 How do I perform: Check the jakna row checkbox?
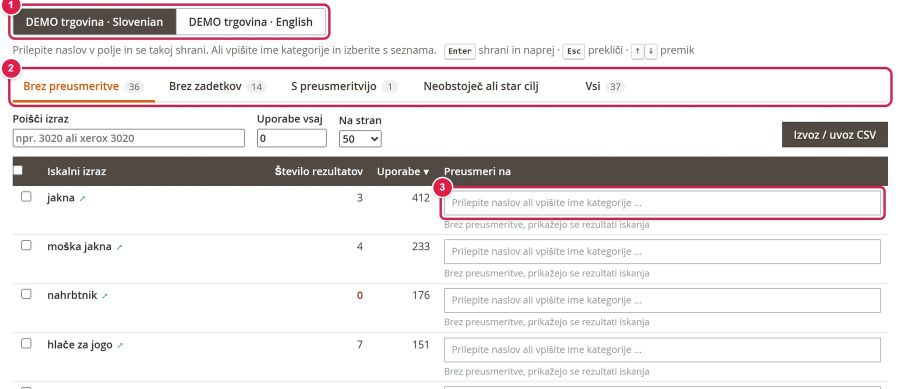[26, 196]
